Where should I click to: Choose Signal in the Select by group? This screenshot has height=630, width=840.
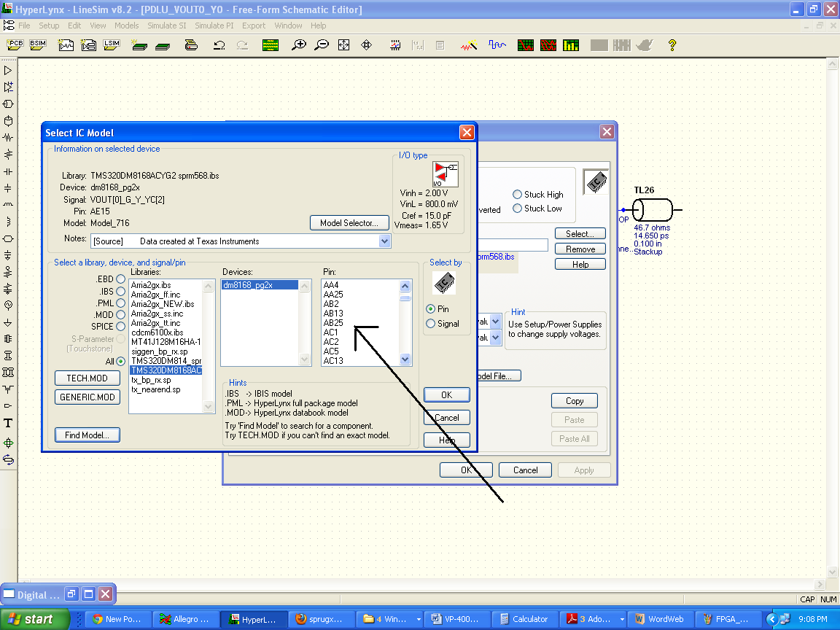point(431,324)
